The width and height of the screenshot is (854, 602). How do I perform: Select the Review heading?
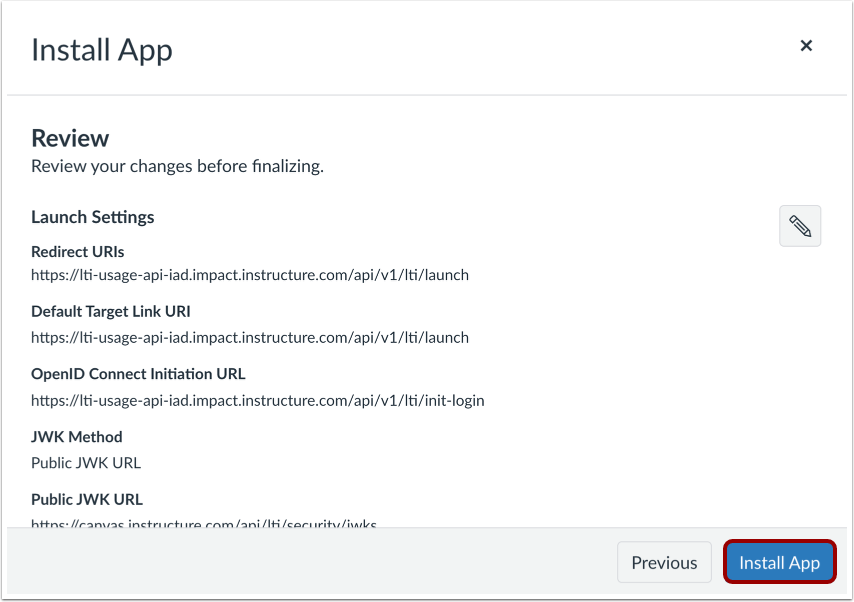[x=70, y=138]
